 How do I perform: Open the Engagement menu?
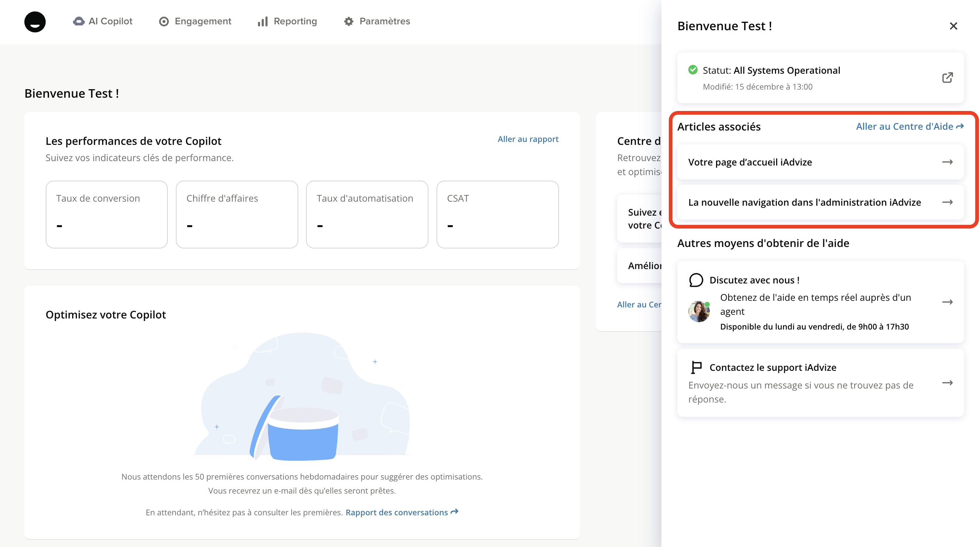click(195, 21)
